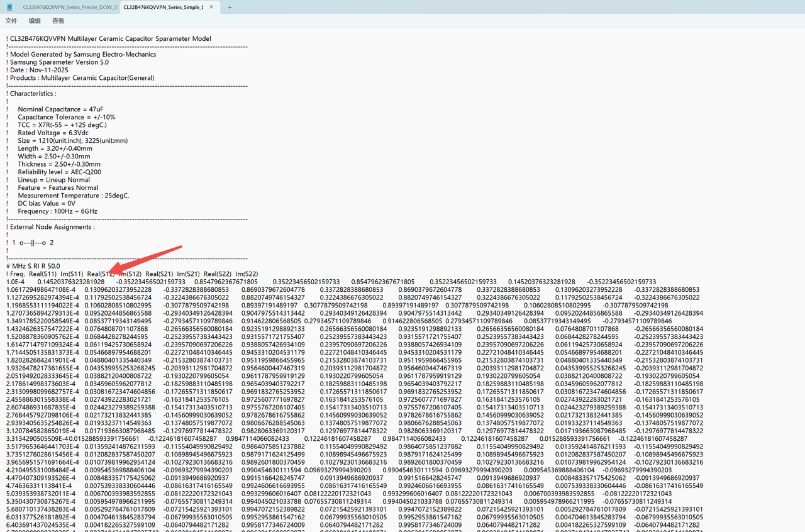This screenshot has height=532, width=805.
Task: Click the 'Characteristics :' heading line
Action: (31, 94)
